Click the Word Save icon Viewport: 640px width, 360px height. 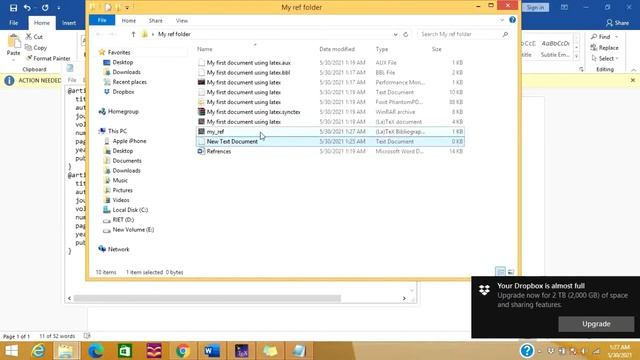coord(13,7)
